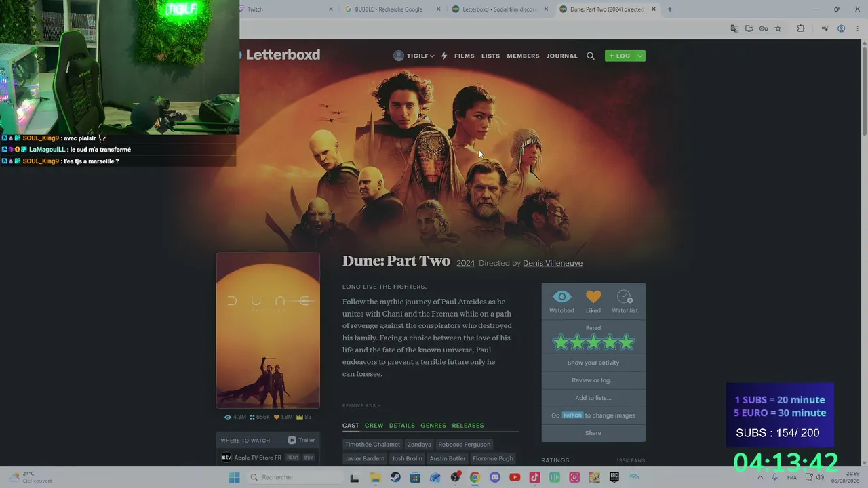Play the Trailer

301,440
